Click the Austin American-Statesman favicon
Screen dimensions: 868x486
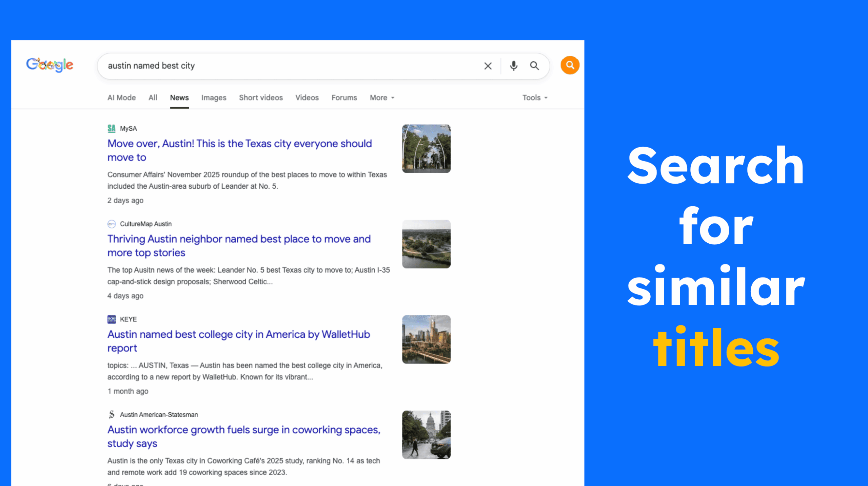pyautogui.click(x=112, y=415)
